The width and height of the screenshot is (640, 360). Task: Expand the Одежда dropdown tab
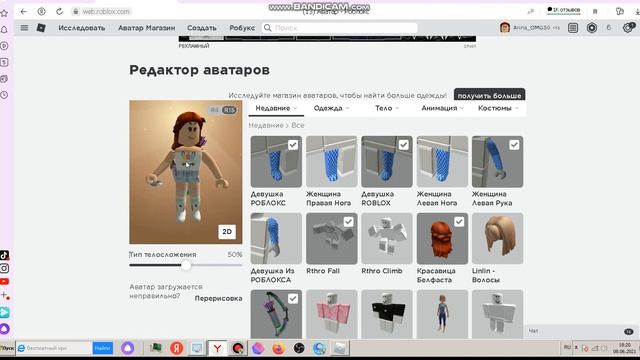click(x=331, y=108)
